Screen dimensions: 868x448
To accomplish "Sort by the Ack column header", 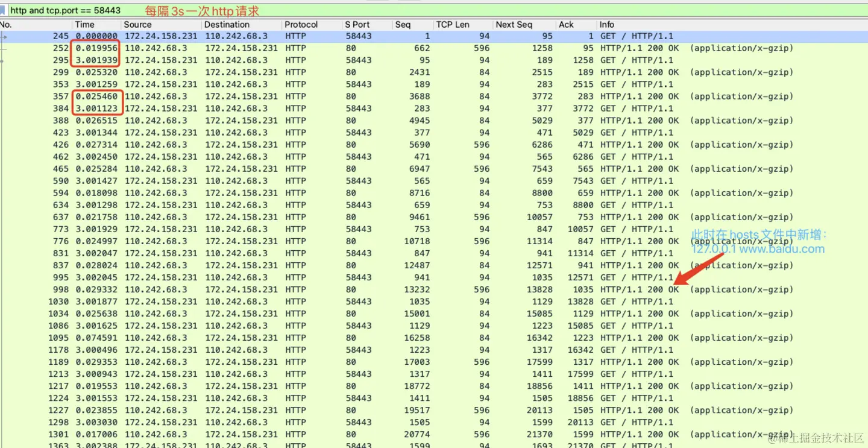I will click(x=576, y=25).
